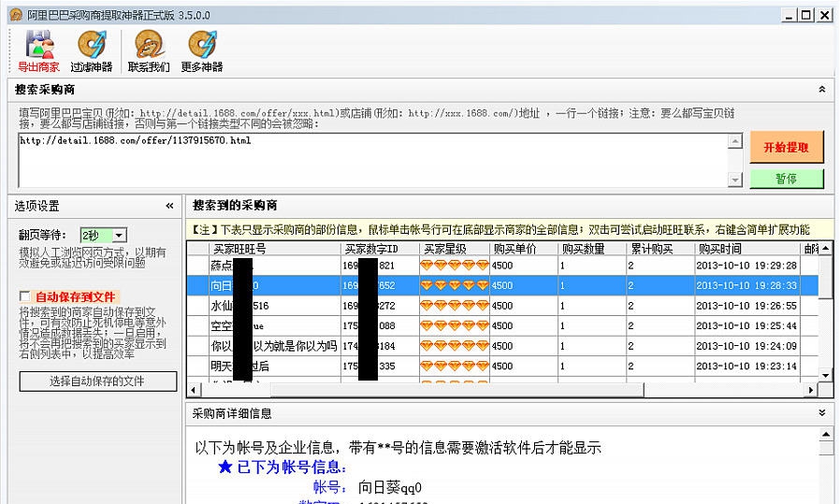This screenshot has width=840, height=504.
Task: Maximize the application window
Action: 805,15
